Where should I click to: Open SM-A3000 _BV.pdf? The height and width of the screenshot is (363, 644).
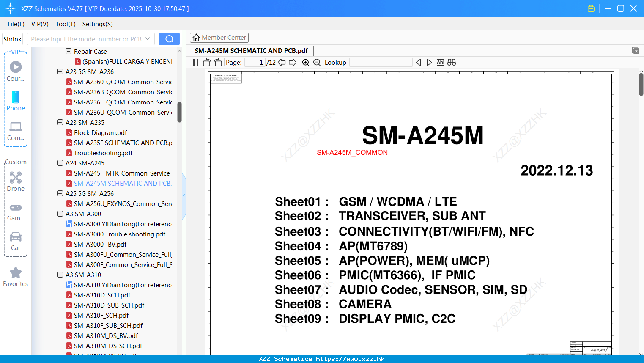(96, 244)
